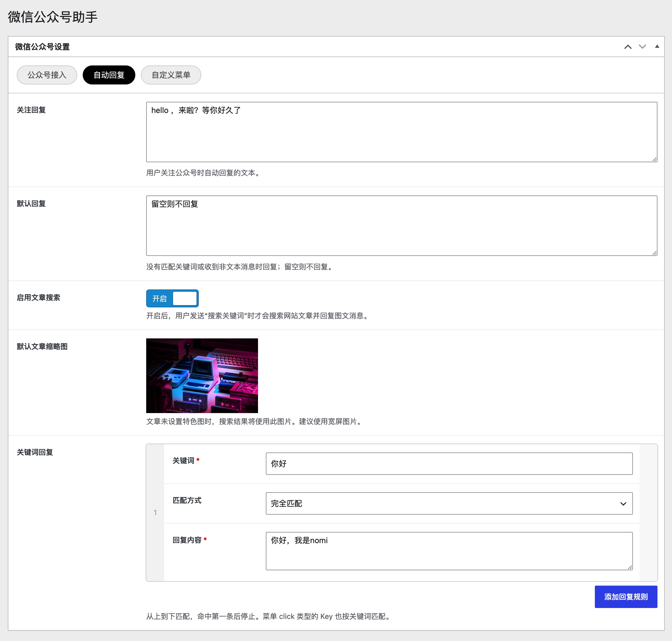Click the 关键词回复 field label

pos(35,452)
